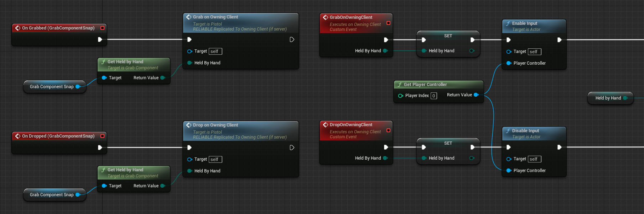
Task: Click the Target pin of Grab on Owning Client
Action: [x=190, y=51]
